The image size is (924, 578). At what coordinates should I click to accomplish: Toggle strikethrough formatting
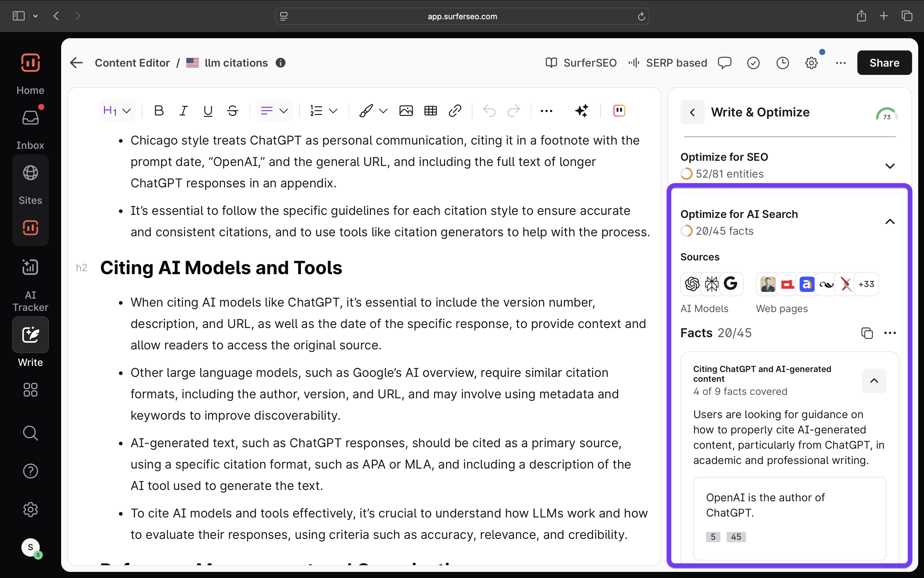coord(232,111)
